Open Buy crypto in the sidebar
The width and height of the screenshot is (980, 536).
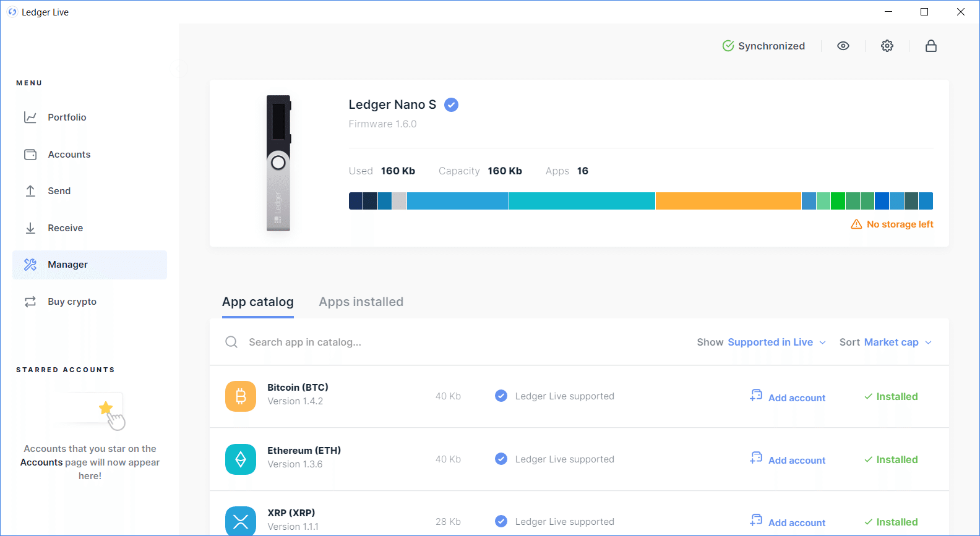click(90, 302)
